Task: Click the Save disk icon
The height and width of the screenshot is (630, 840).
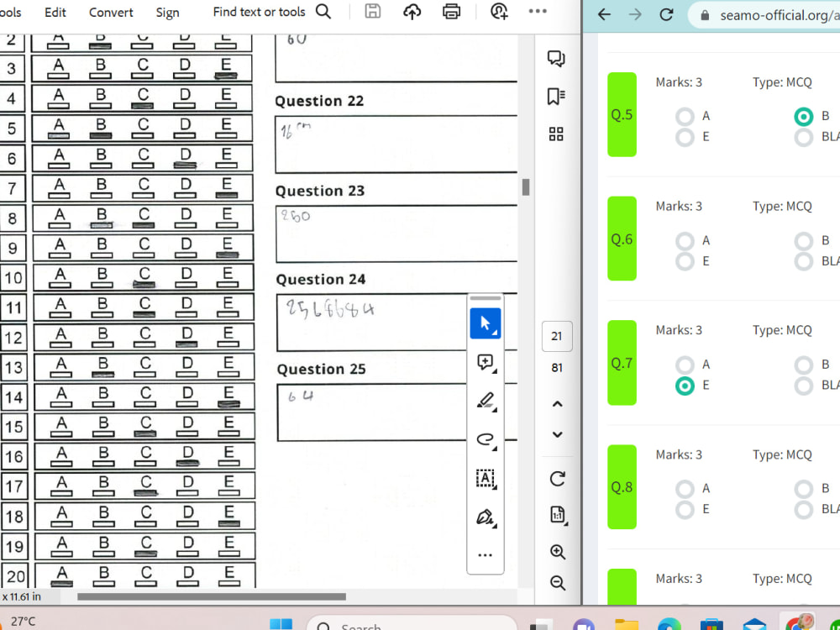Action: [373, 11]
